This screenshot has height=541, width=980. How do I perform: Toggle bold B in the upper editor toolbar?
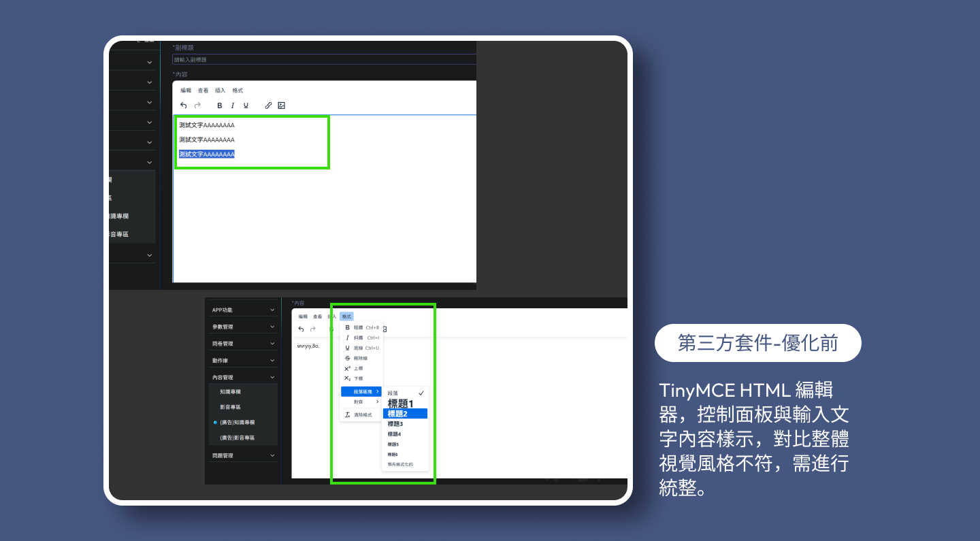[x=220, y=105]
